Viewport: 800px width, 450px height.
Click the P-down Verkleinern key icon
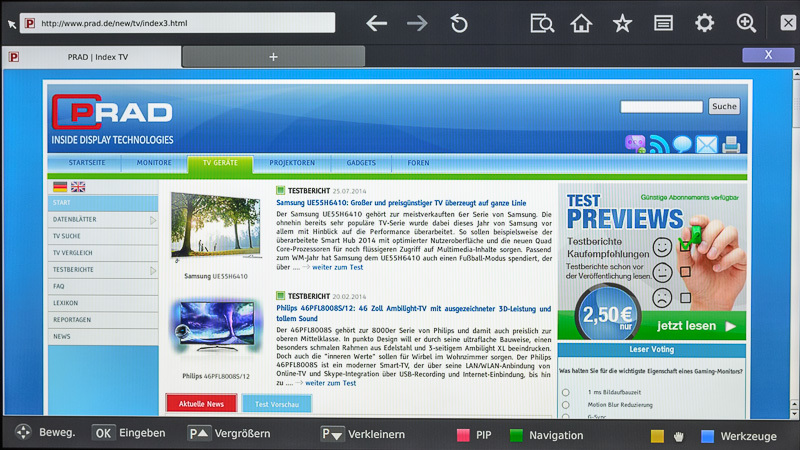332,434
